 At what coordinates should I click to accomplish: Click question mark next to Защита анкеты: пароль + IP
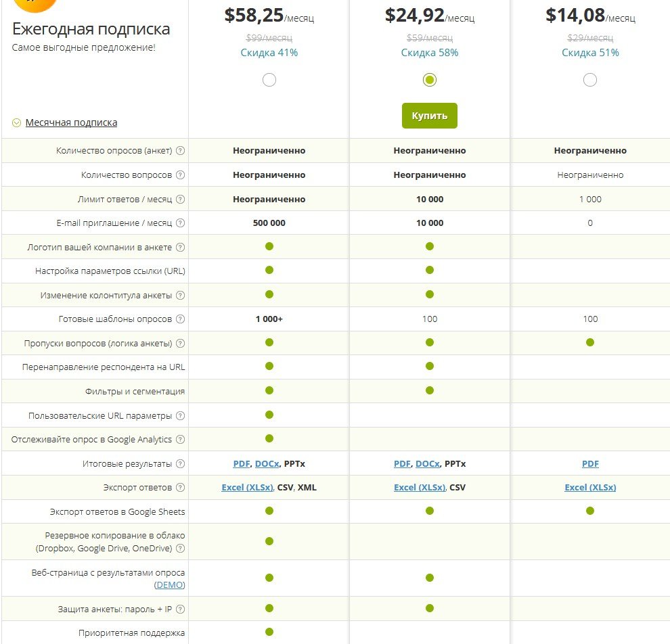click(x=181, y=609)
